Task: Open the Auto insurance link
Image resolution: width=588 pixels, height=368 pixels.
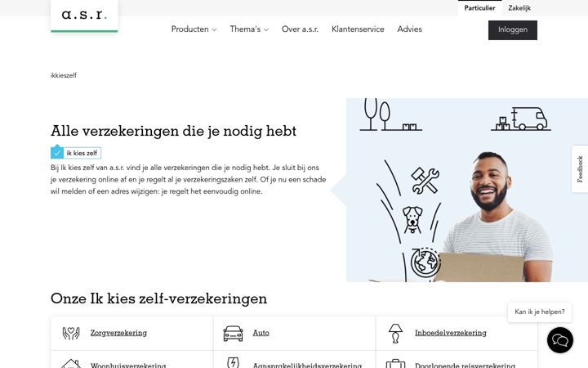Action: 261,333
